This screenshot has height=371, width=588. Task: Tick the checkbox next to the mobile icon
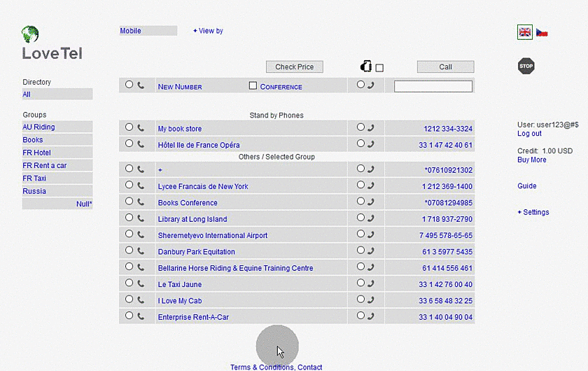pyautogui.click(x=379, y=68)
